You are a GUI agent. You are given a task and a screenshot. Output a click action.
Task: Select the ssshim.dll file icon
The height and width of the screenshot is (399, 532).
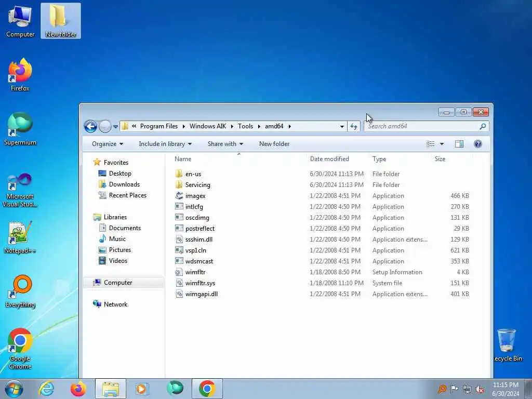coord(179,239)
